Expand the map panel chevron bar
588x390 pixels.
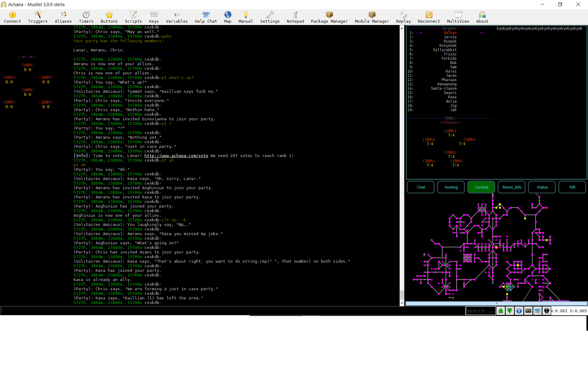pos(496,303)
